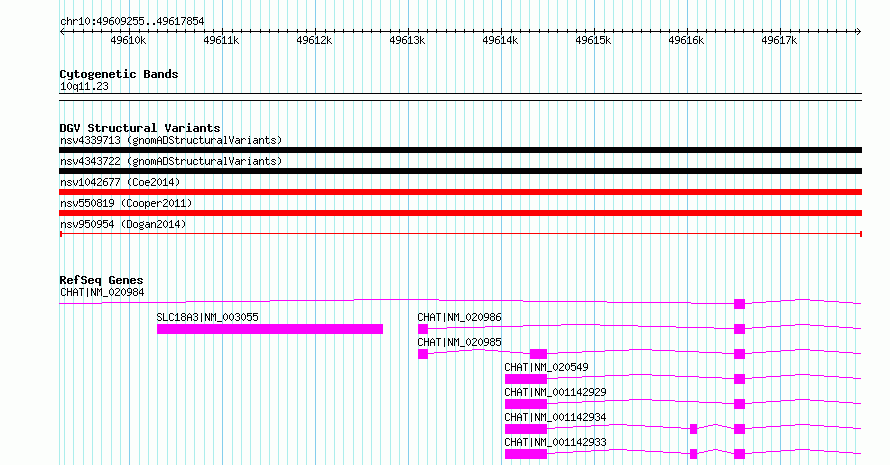Click the red bar under nsv1042677
890x465 pixels.
click(x=460, y=192)
